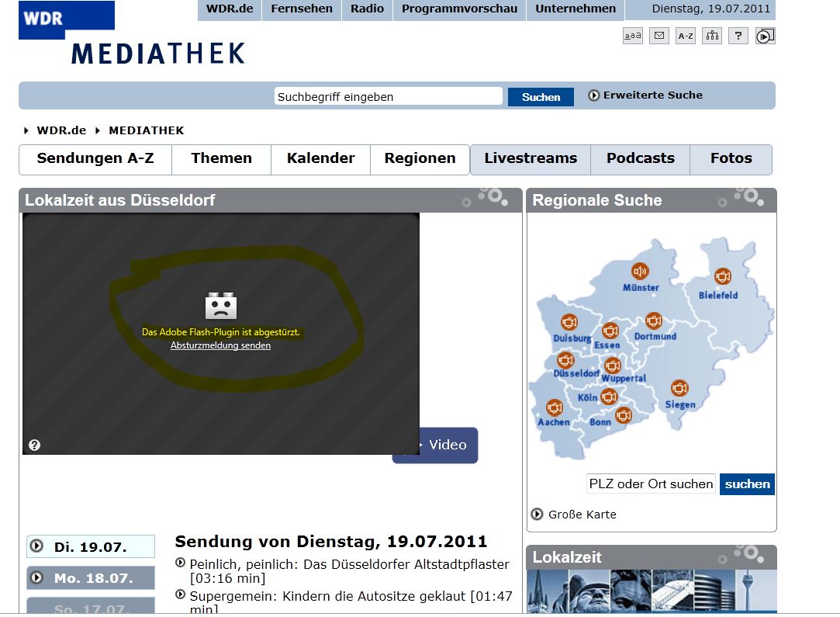Click play icon next to 'Supergemein' clip

(180, 594)
